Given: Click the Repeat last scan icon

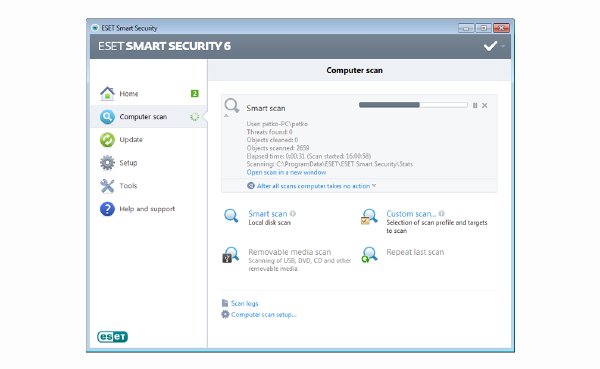Looking at the screenshot, I should pyautogui.click(x=369, y=255).
